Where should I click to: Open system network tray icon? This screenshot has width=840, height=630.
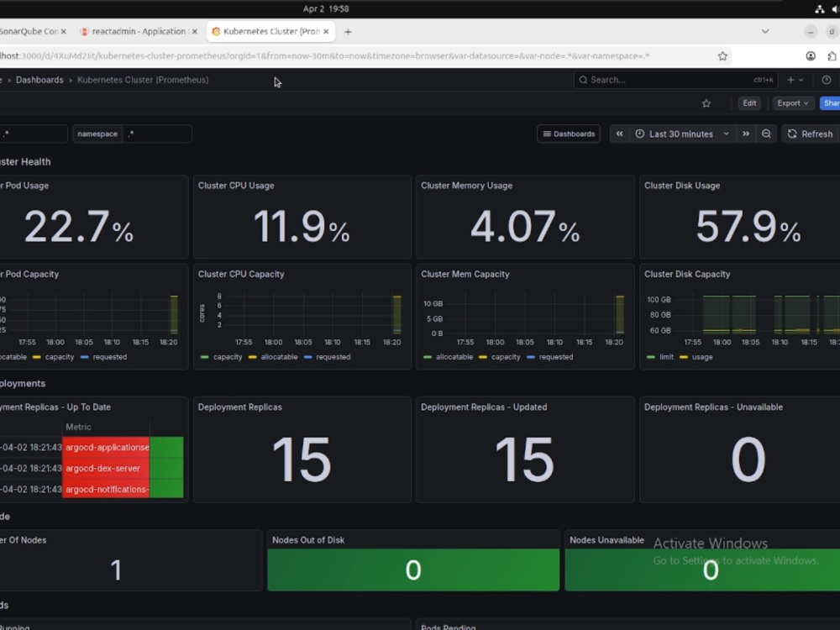point(819,8)
